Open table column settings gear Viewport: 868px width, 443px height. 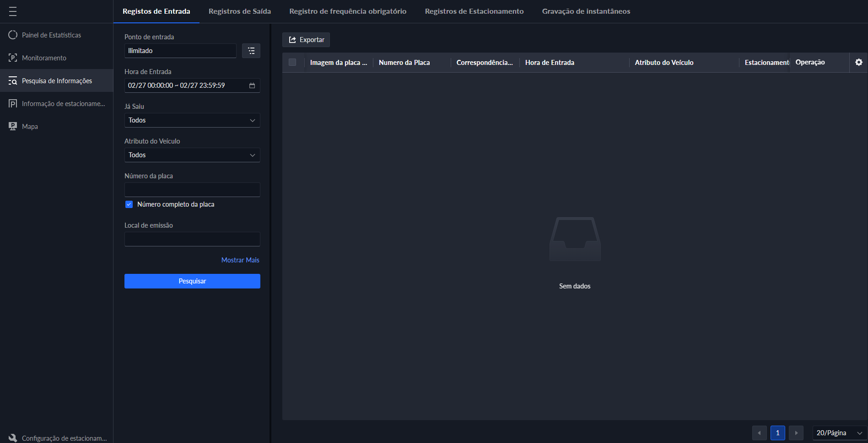858,63
